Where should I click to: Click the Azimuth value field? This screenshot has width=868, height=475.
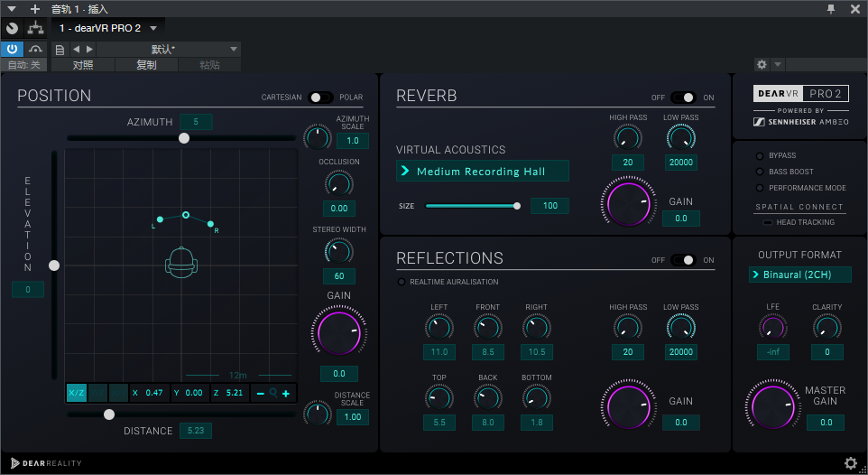pyautogui.click(x=196, y=122)
